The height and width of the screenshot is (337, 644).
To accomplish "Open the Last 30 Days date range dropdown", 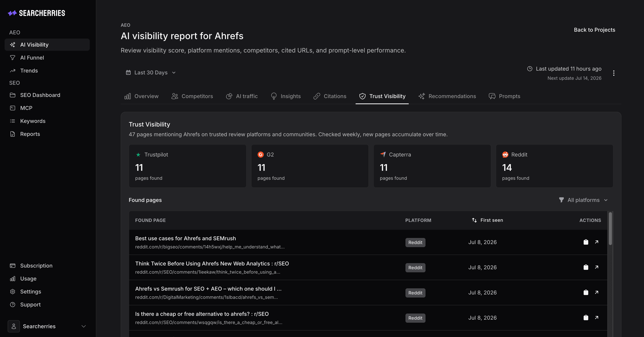I will point(151,73).
